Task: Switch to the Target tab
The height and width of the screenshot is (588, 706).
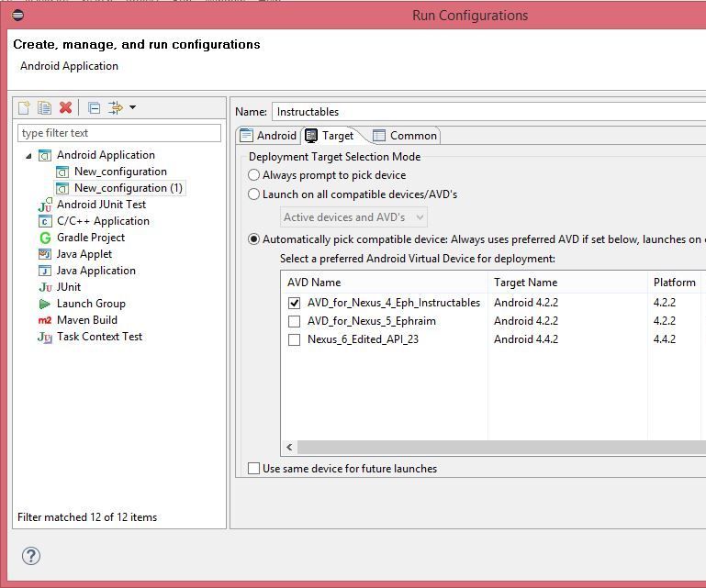Action: (x=330, y=136)
